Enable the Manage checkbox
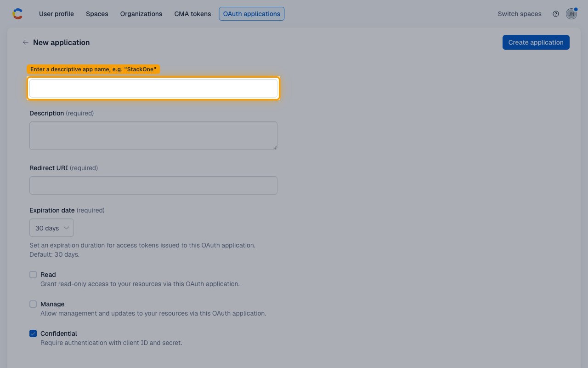This screenshot has width=588, height=368. click(33, 304)
